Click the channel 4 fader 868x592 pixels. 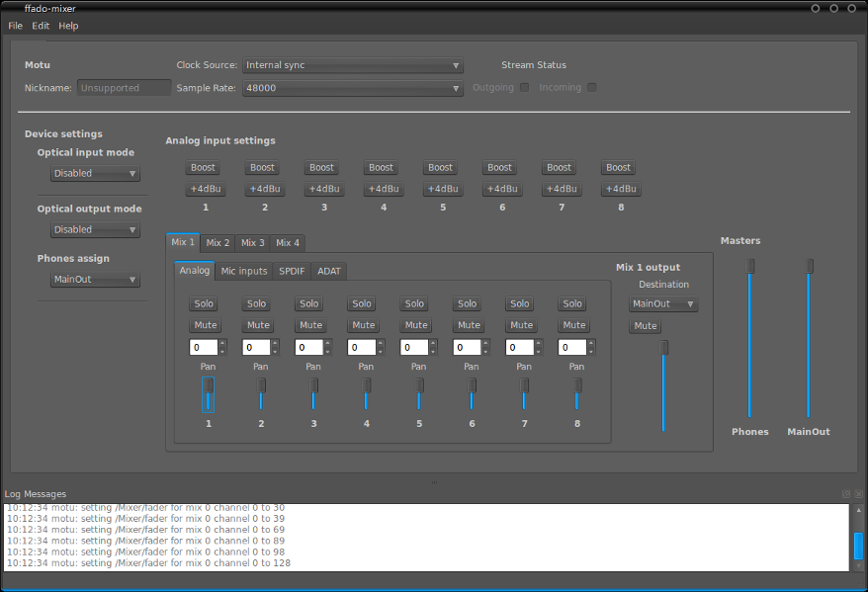coord(366,394)
